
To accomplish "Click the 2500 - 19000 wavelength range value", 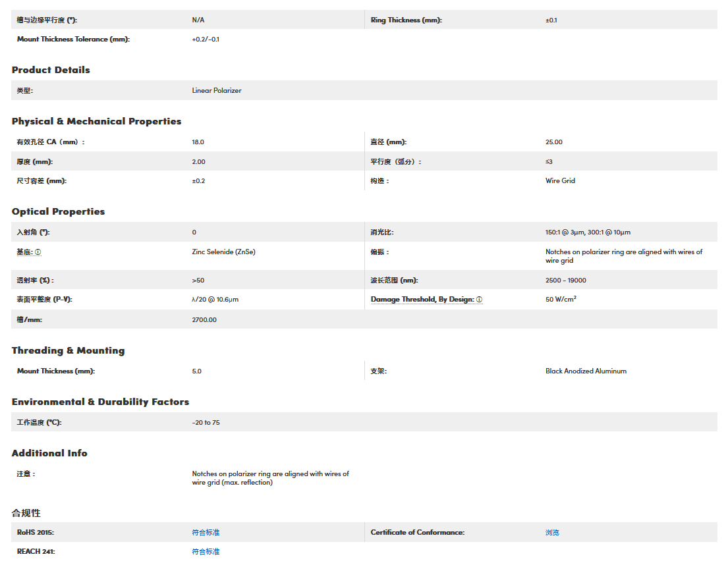I will [565, 280].
